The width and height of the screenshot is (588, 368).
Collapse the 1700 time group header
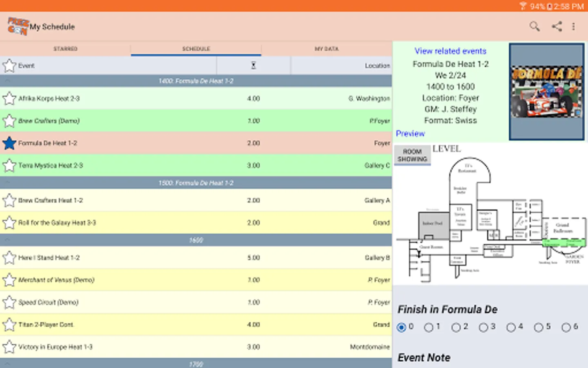pos(196,364)
